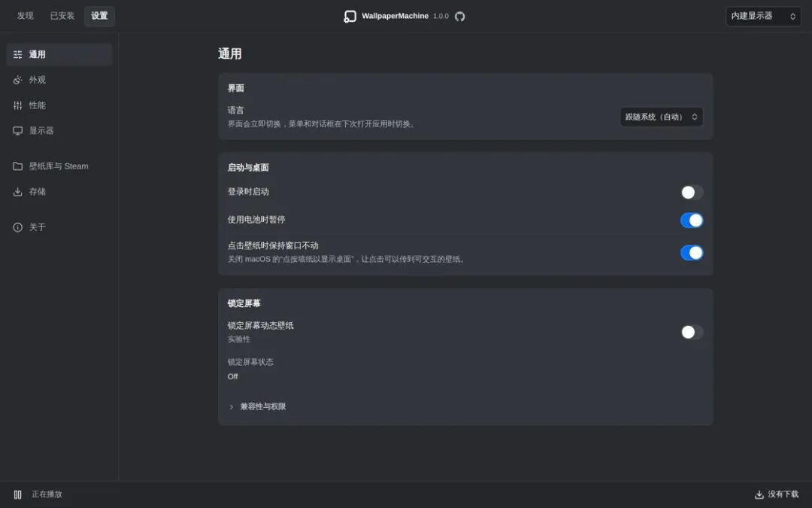Open the 显示器 settings section

[x=59, y=131]
